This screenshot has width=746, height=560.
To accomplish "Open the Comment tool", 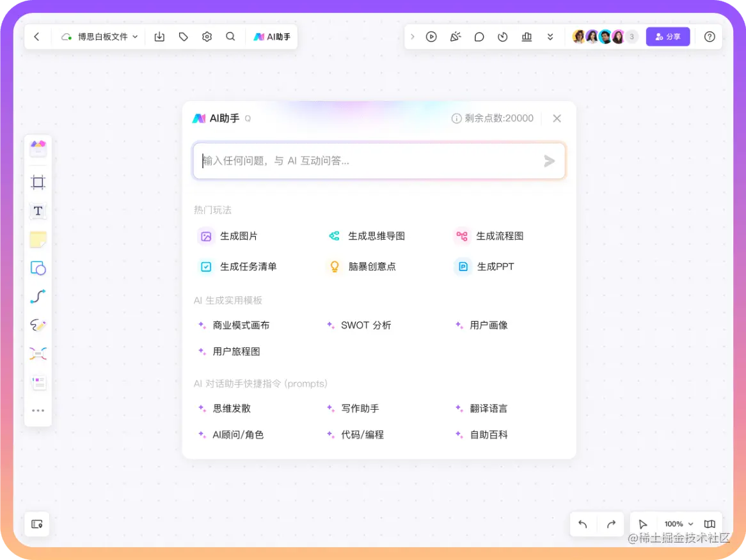I will click(x=479, y=36).
